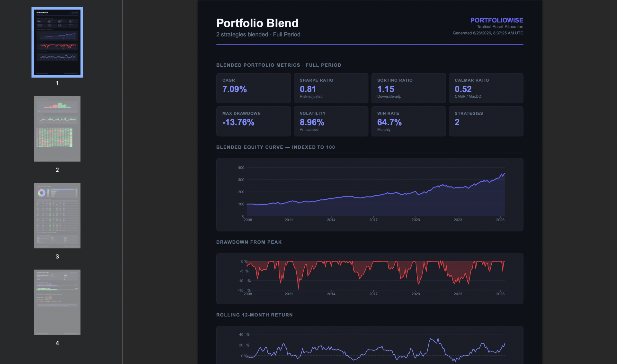Screen dimensions: 617x364
Task: Select the Volatility value 8.96%
Action: pos(312,122)
